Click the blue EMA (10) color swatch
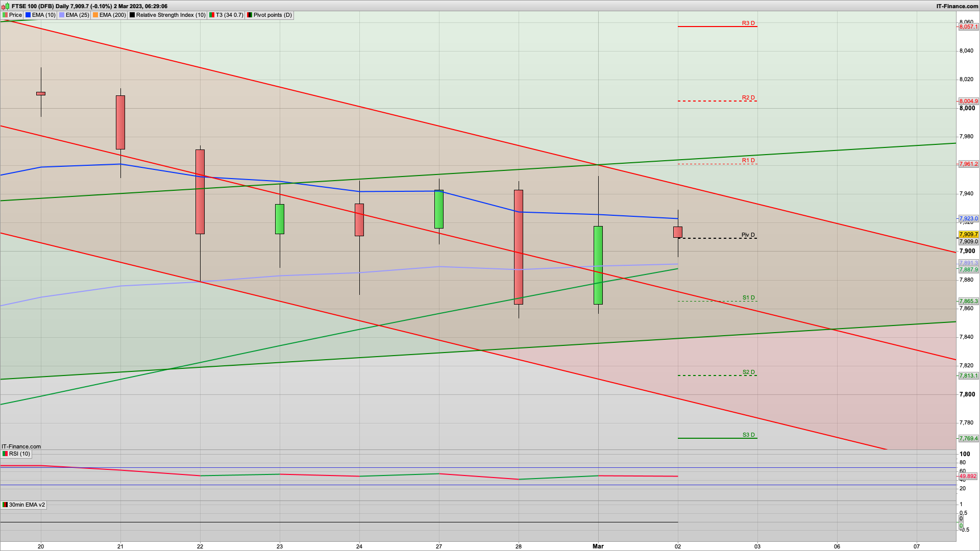The width and height of the screenshot is (980, 551). coord(28,15)
